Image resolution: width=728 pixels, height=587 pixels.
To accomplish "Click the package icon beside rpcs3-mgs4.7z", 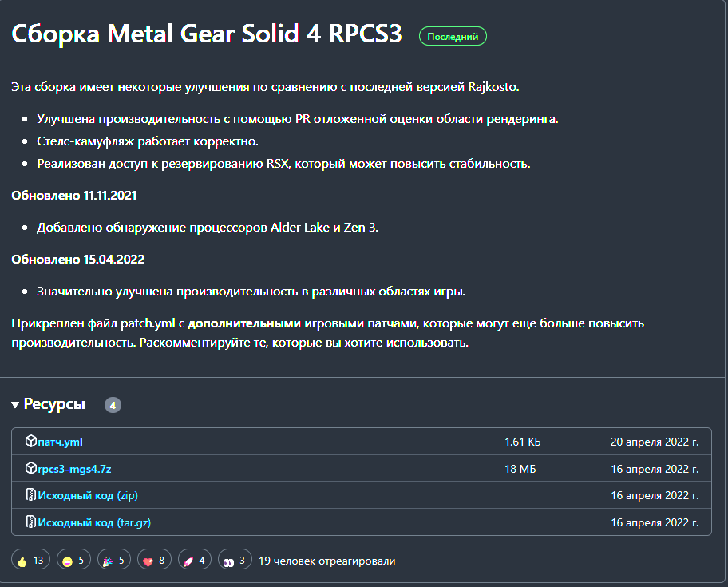I will [x=31, y=469].
